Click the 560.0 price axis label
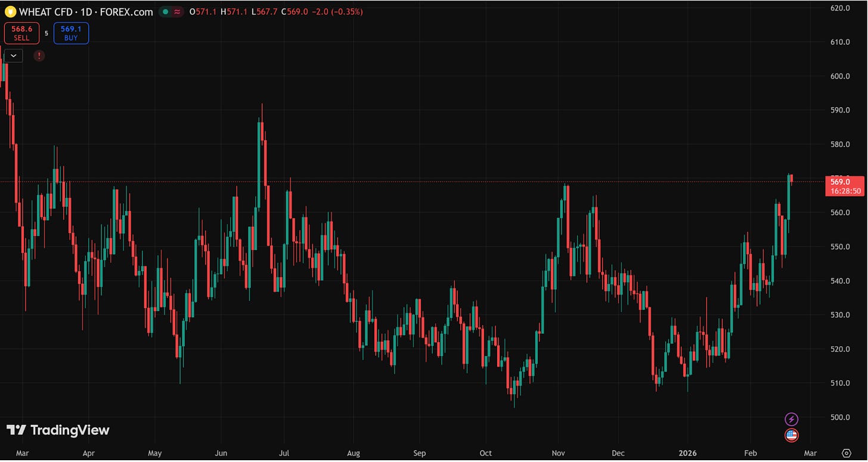This screenshot has height=462, width=868. [x=839, y=212]
